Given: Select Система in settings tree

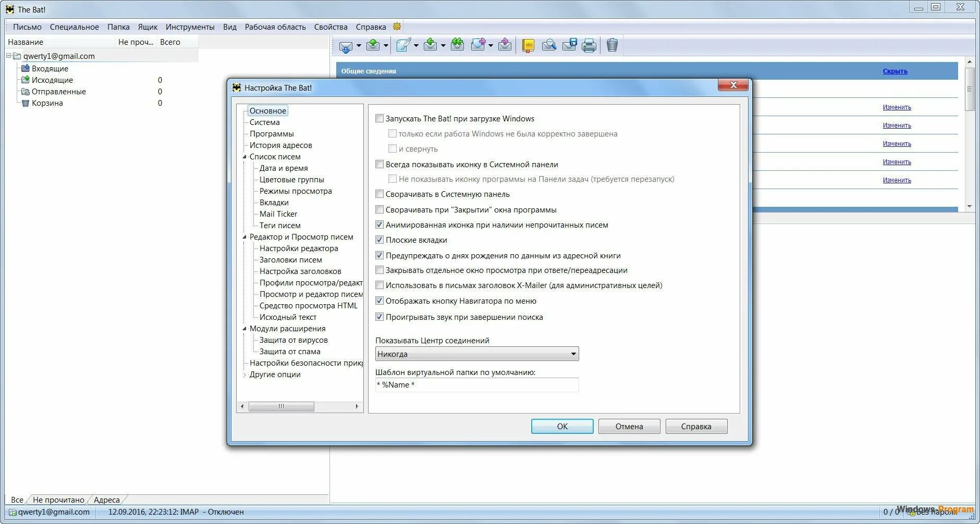Looking at the screenshot, I should [x=264, y=122].
